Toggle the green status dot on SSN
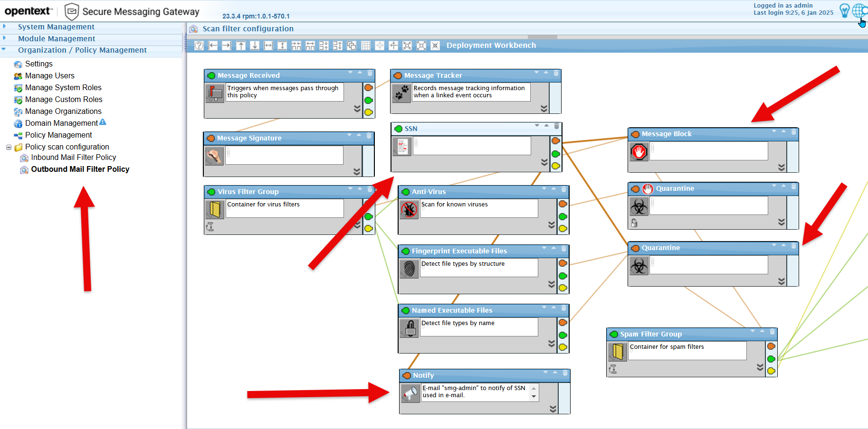 coord(398,129)
